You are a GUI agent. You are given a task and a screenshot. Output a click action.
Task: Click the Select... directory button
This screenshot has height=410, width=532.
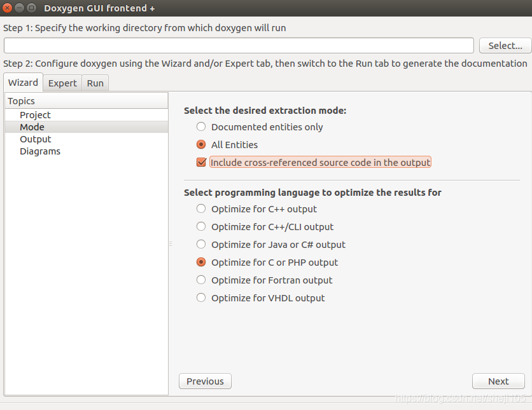click(505, 45)
